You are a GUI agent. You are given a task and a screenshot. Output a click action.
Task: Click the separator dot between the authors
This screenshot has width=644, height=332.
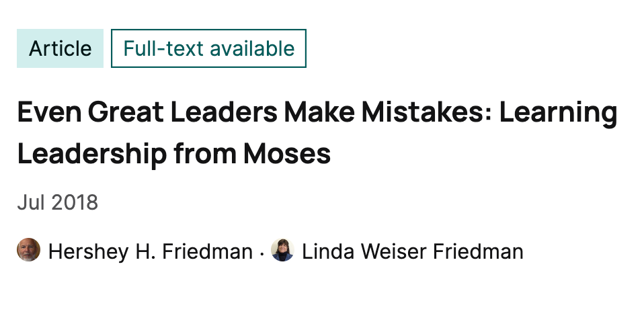pos(262,253)
